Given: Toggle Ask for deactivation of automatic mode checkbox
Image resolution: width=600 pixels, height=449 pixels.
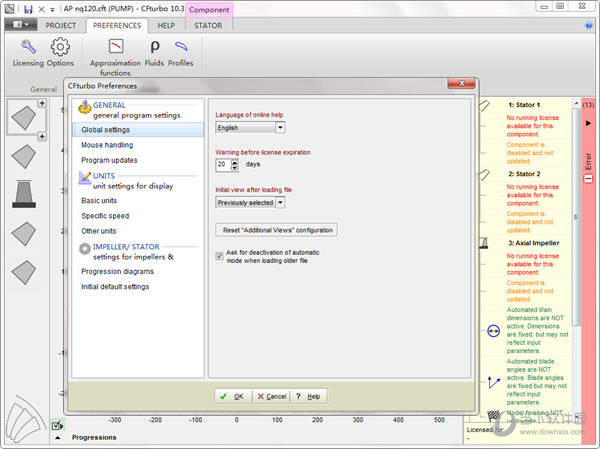Looking at the screenshot, I should (219, 256).
